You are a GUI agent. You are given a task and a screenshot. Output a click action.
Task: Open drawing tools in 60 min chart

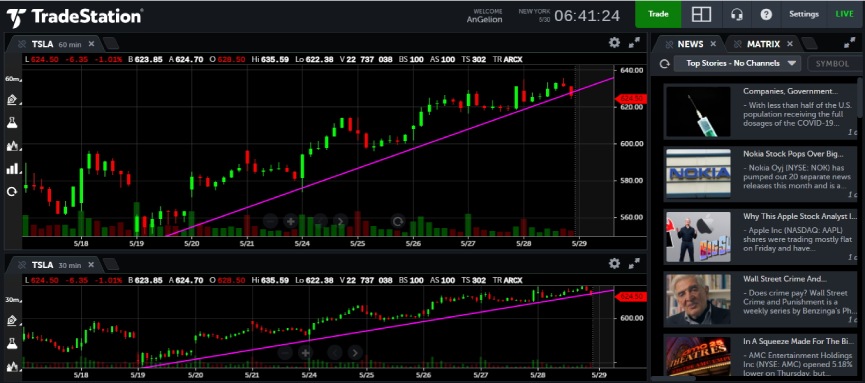point(12,100)
